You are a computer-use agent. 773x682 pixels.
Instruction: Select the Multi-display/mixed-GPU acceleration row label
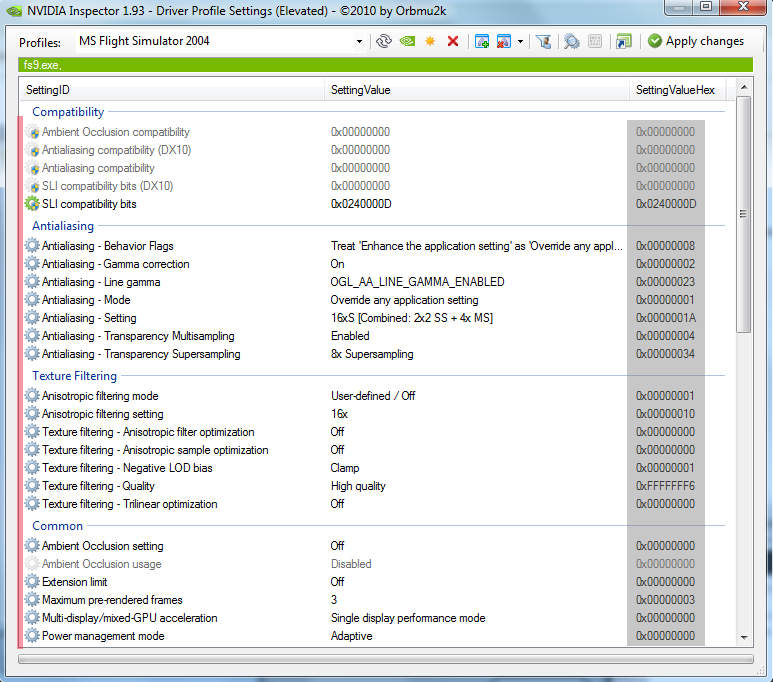coord(130,617)
